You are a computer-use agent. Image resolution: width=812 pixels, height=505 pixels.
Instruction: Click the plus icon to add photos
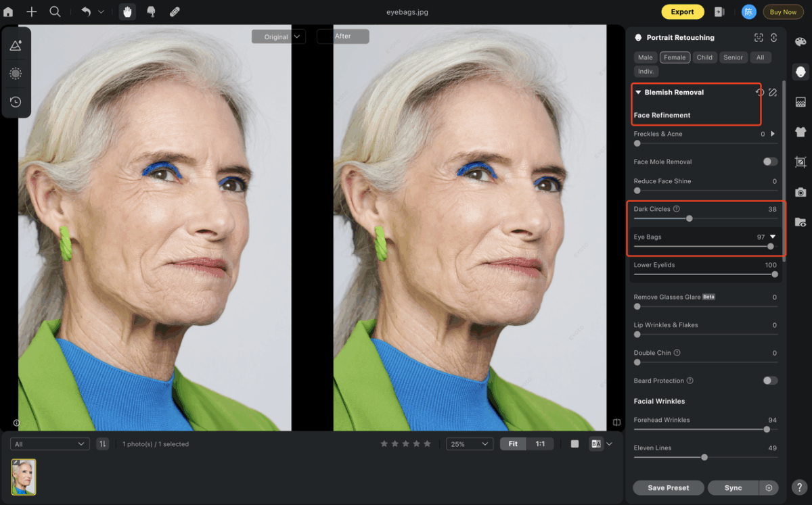tap(32, 12)
